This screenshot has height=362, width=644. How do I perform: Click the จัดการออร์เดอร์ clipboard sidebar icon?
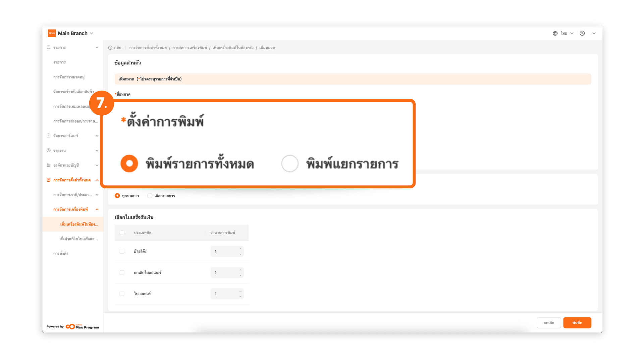click(x=49, y=136)
